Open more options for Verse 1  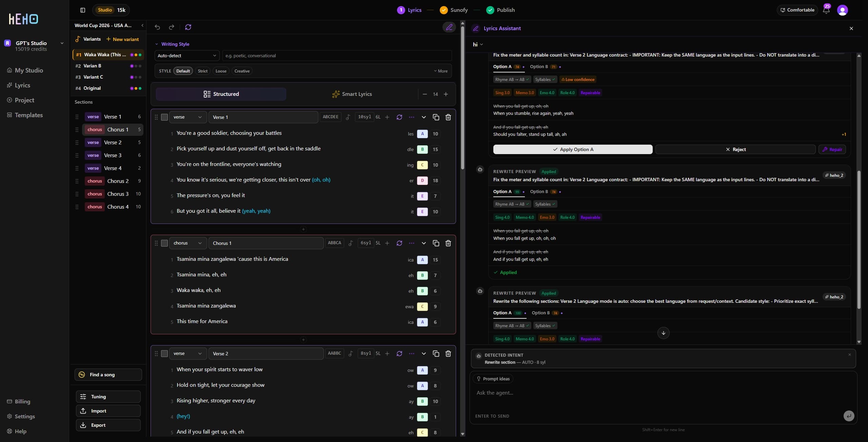(412, 117)
